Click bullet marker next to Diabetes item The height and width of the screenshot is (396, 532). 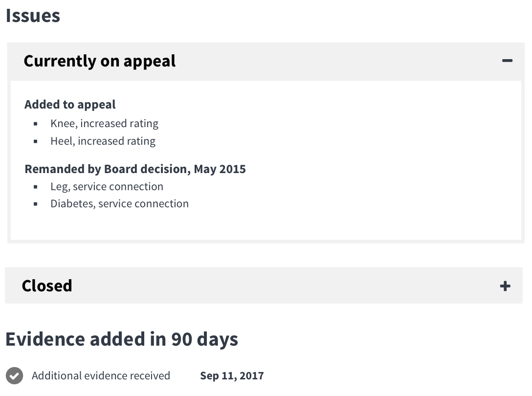(x=36, y=204)
